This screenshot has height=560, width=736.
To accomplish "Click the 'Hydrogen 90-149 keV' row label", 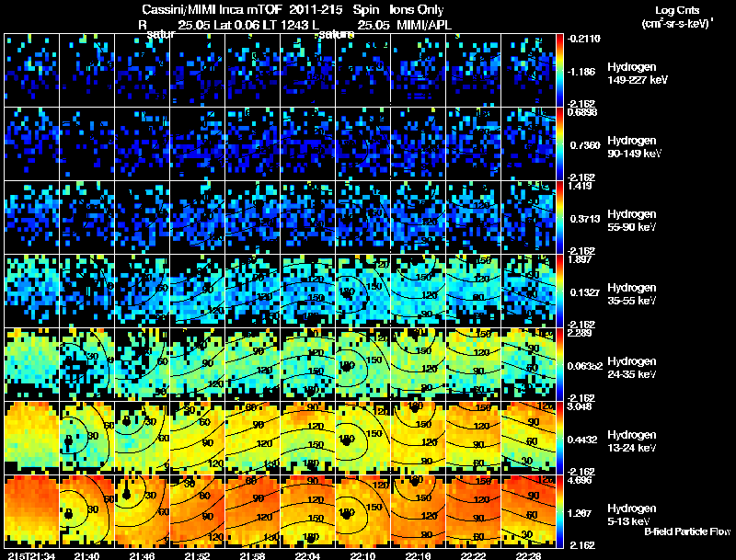I will coord(635,147).
